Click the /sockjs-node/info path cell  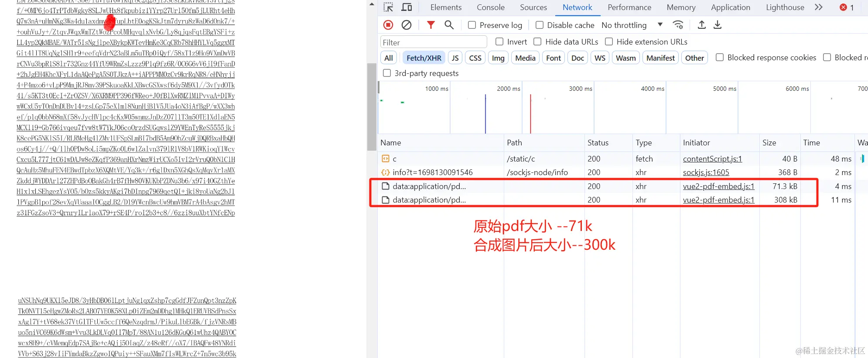544,172
